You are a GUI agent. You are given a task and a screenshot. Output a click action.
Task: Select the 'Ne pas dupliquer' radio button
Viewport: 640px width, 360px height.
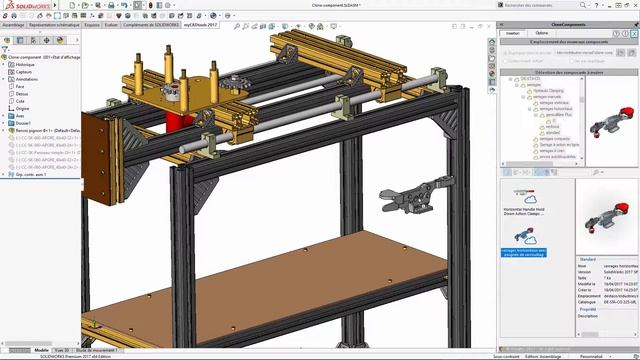(571, 61)
